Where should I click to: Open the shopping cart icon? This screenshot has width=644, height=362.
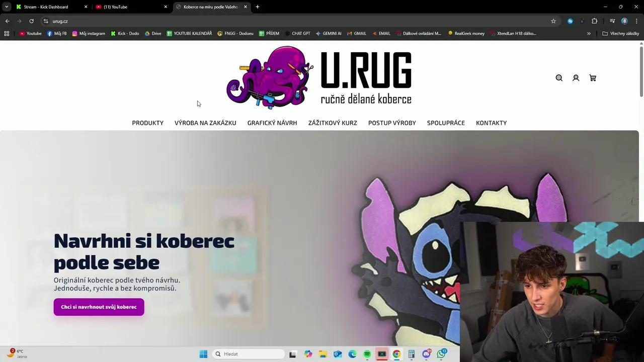[593, 78]
